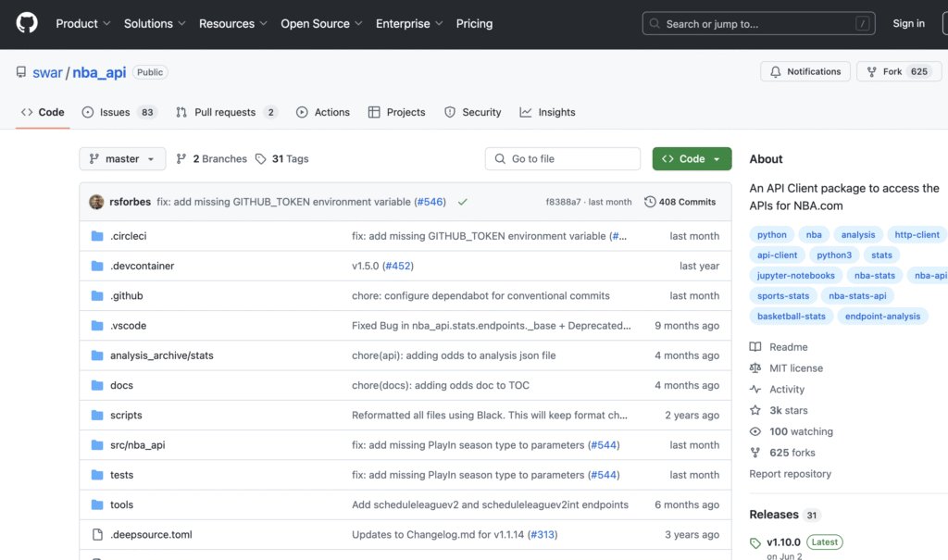This screenshot has height=560, width=948.
Task: Switch to the Issues tab
Action: click(119, 113)
